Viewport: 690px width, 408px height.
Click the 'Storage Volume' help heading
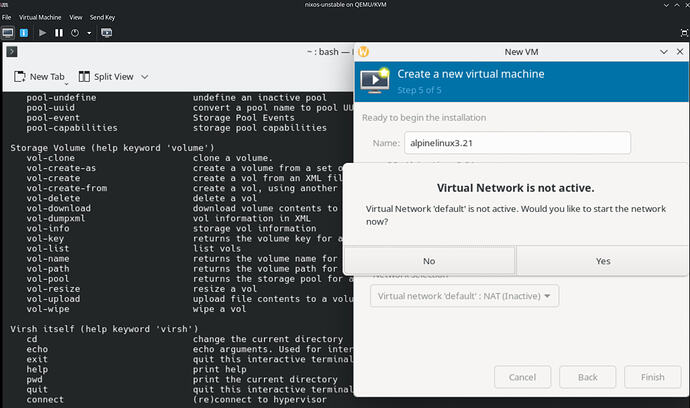[112, 148]
